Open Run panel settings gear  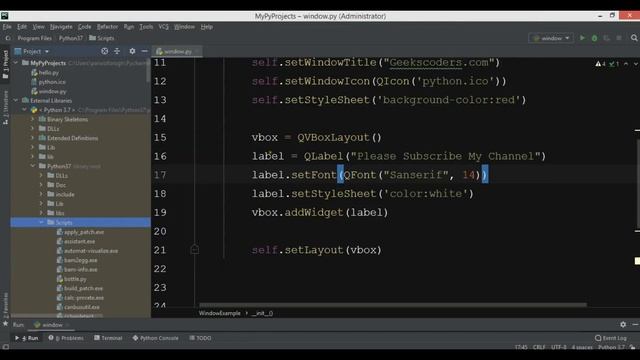(x=623, y=324)
